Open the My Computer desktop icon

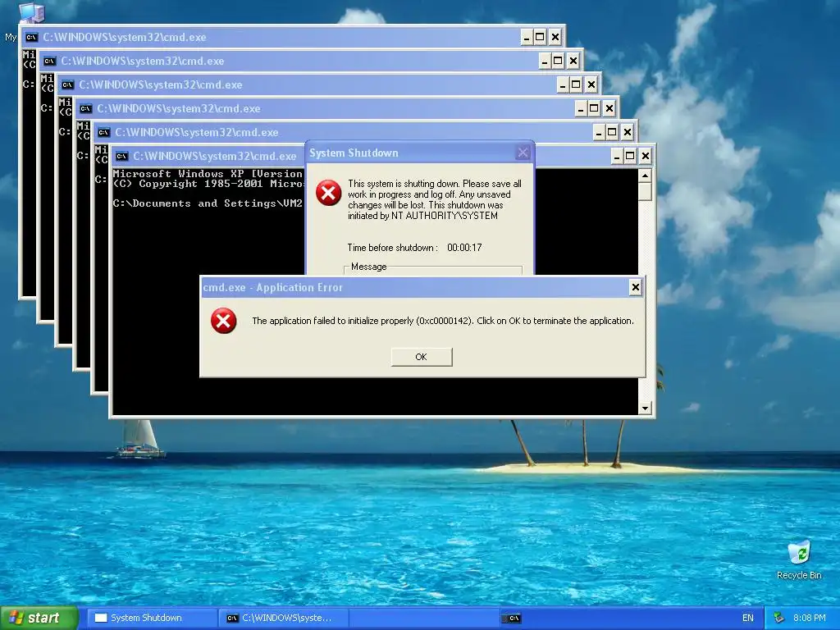31,11
